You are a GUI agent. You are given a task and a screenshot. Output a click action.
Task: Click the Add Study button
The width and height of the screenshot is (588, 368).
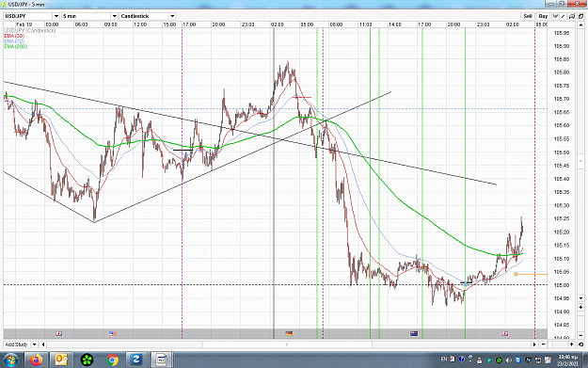[x=16, y=344]
